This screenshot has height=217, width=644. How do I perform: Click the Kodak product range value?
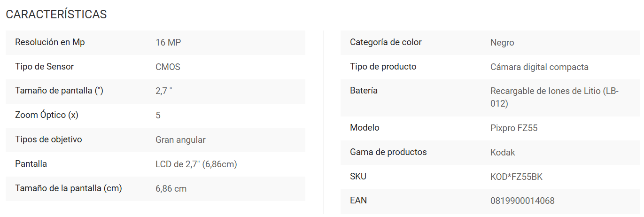[503, 153]
